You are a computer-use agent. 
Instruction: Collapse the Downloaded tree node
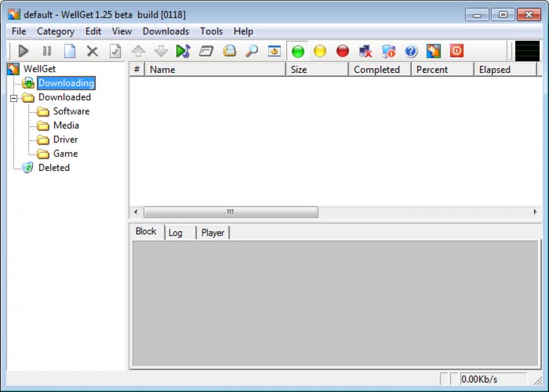pyautogui.click(x=13, y=98)
